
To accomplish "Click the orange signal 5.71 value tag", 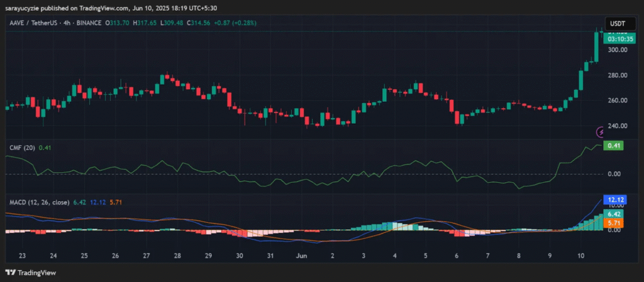I will pos(613,223).
